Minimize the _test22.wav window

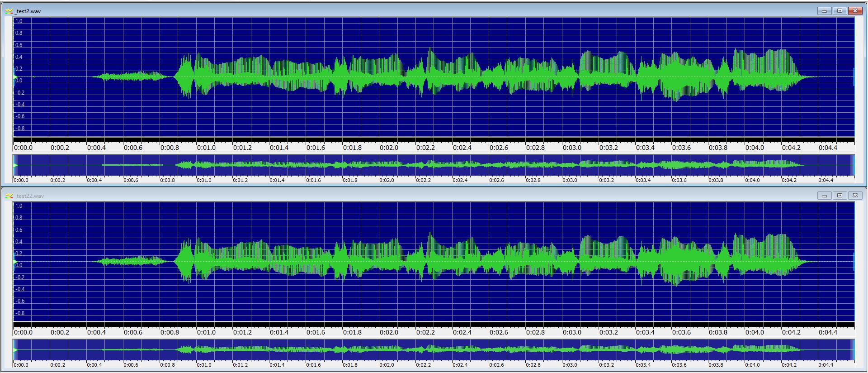pyautogui.click(x=824, y=196)
